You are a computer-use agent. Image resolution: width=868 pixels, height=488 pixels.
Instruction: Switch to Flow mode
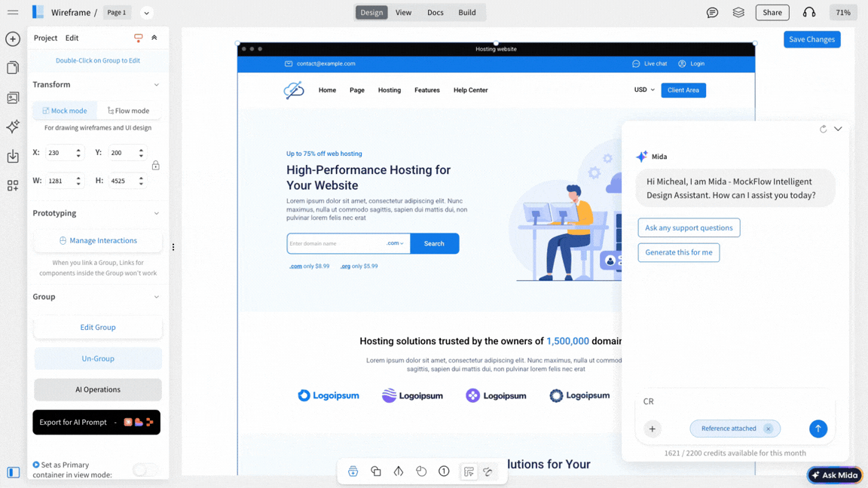click(x=129, y=111)
